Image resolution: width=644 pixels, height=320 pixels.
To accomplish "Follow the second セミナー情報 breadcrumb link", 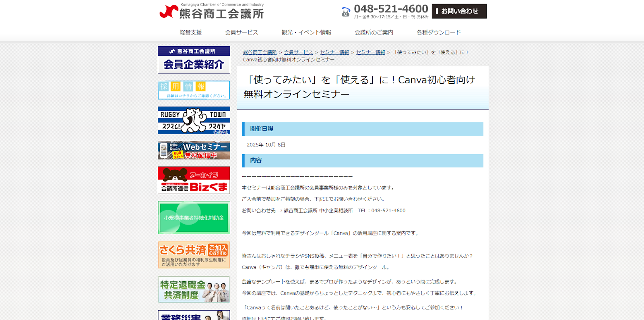I will click(371, 52).
